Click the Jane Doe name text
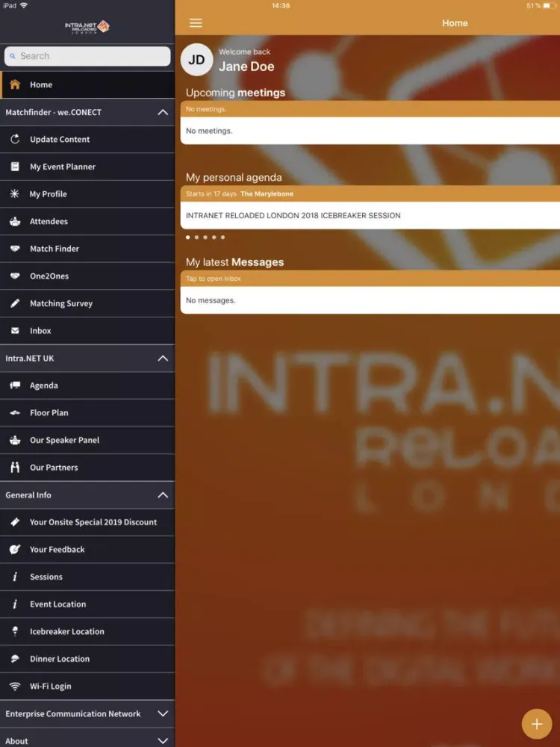 click(x=246, y=66)
